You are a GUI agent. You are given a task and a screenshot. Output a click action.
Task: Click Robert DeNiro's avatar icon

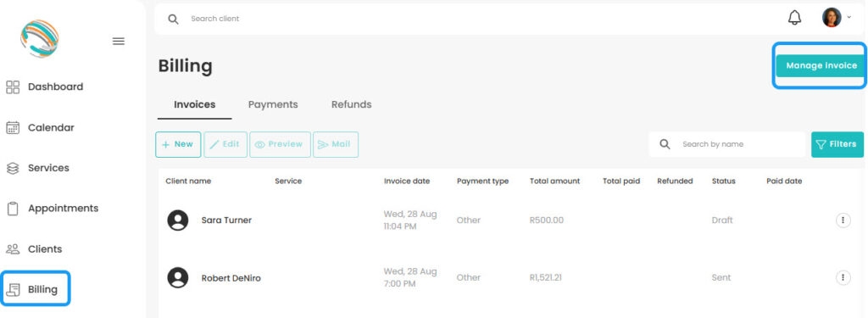tap(178, 277)
